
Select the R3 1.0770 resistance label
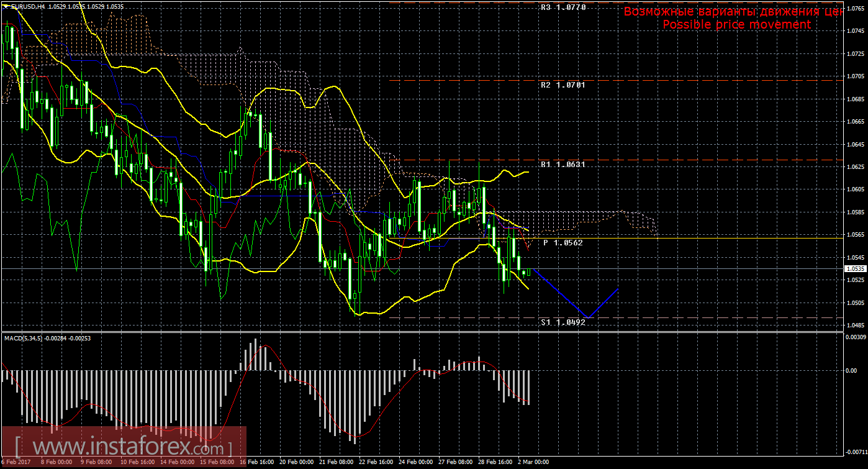[x=563, y=8]
